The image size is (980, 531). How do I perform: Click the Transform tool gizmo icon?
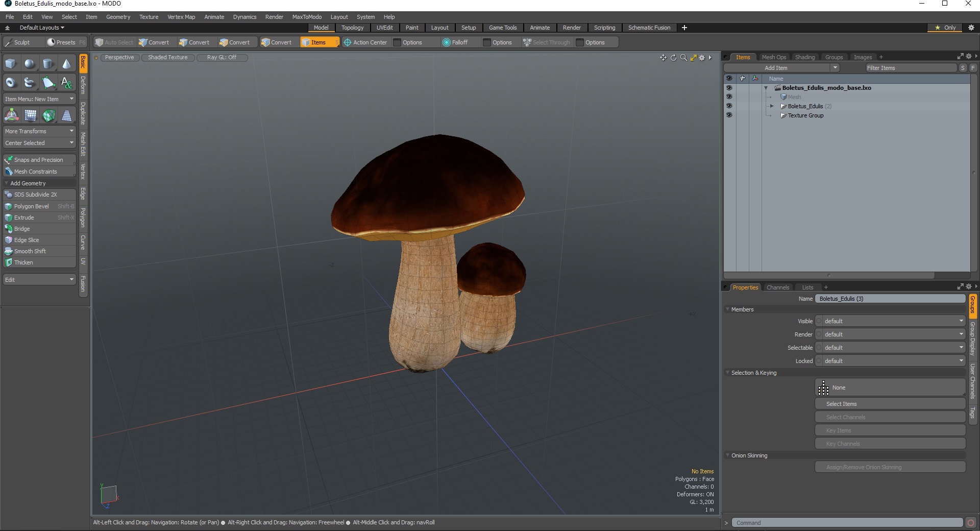[11, 115]
